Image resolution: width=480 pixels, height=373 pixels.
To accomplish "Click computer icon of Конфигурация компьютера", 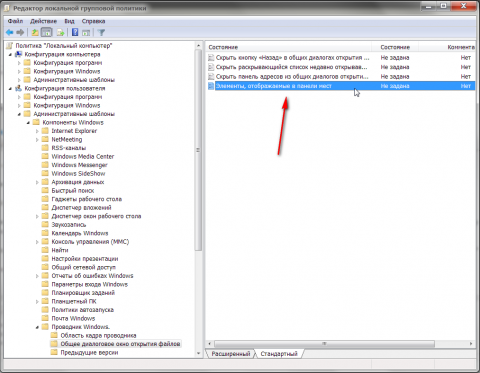I will tap(19, 54).
